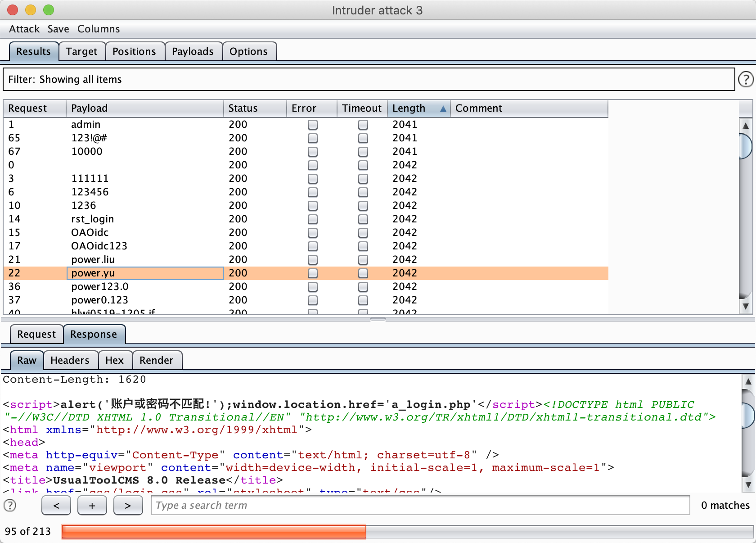This screenshot has width=756, height=543.
Task: Select the row with payload OAOidc123
Action: click(x=306, y=246)
